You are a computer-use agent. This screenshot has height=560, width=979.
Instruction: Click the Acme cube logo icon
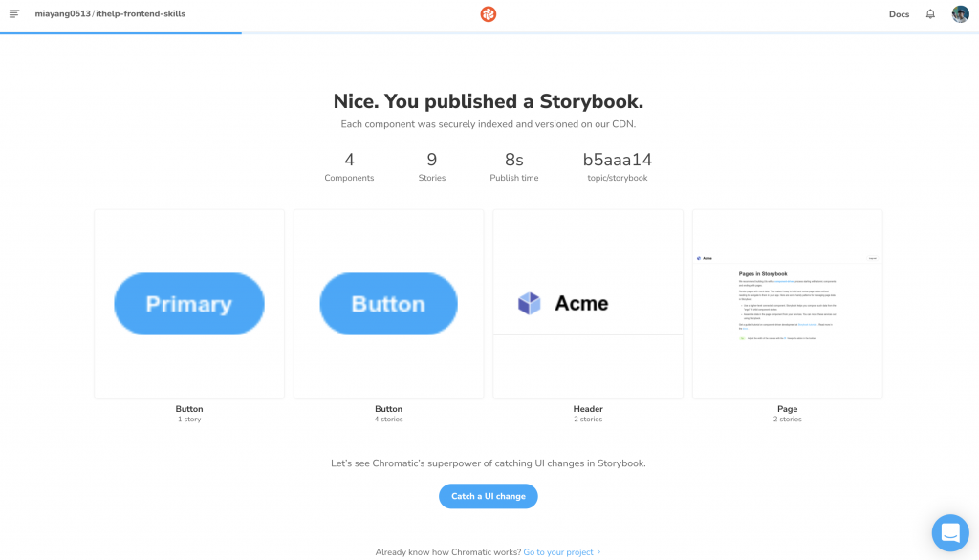point(529,303)
